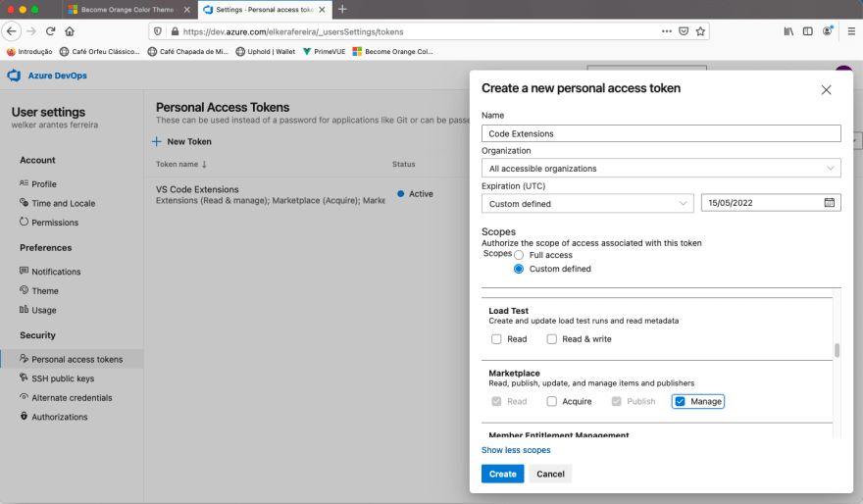Open Usage preferences
This screenshot has height=504, width=863.
(x=43, y=310)
